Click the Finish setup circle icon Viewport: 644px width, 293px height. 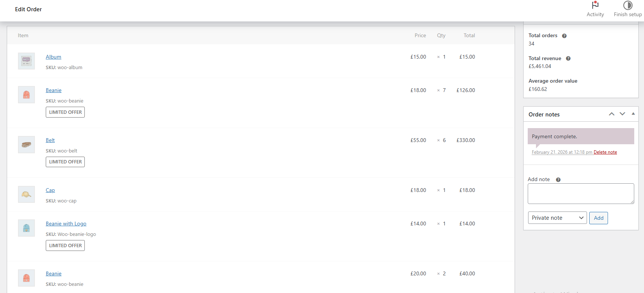click(627, 5)
